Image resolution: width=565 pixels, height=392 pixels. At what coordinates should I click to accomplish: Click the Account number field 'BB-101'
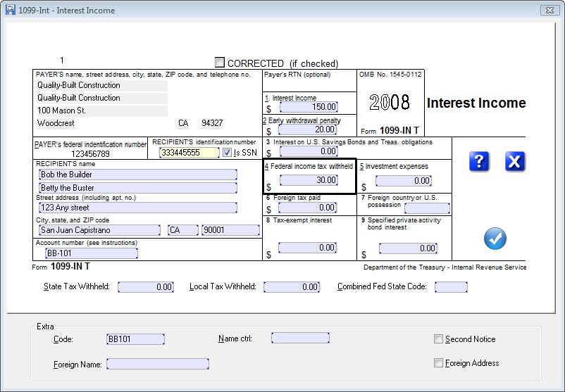pyautogui.click(x=92, y=253)
